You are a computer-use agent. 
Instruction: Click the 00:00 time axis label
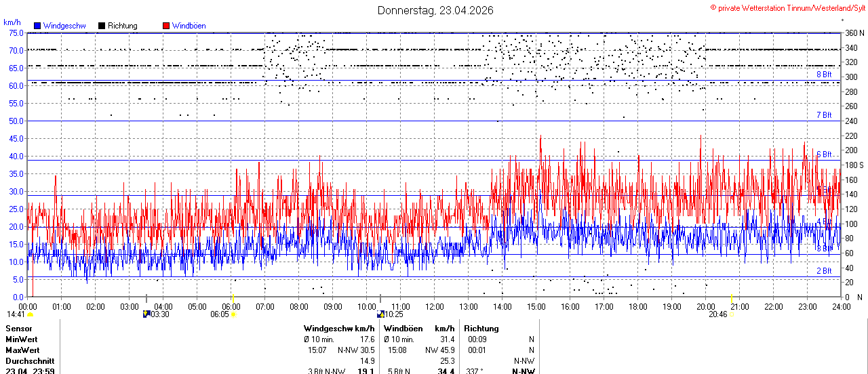(28, 307)
